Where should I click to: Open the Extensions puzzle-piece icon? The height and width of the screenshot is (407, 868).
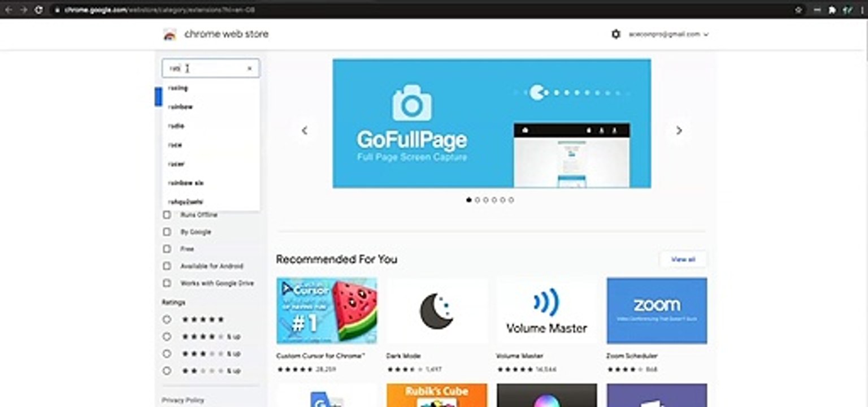click(x=832, y=10)
